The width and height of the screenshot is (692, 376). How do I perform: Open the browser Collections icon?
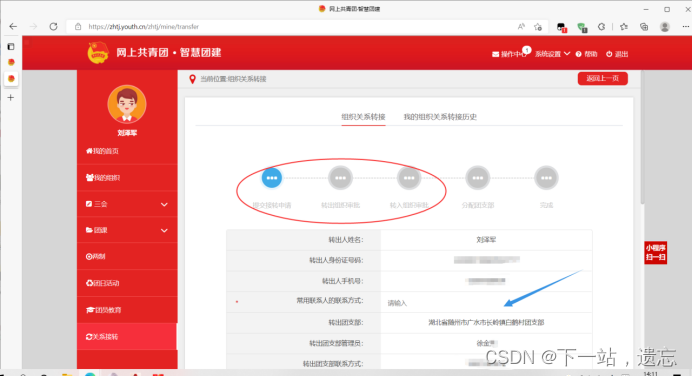point(644,27)
